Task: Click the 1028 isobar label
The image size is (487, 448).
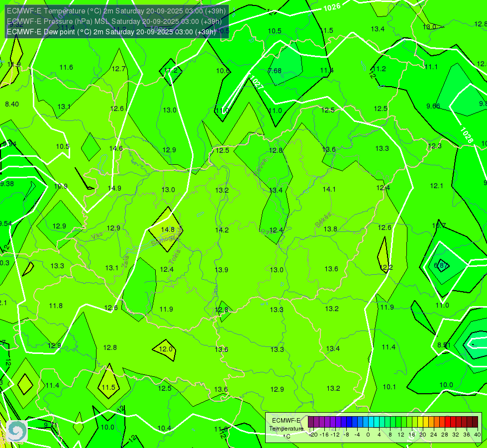Action: tap(467, 135)
